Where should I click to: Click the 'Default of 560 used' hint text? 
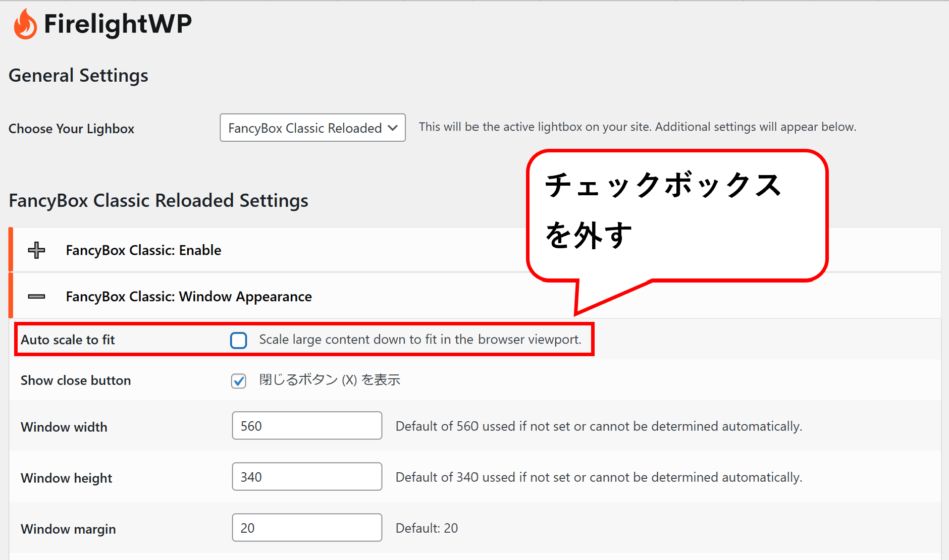tap(599, 426)
